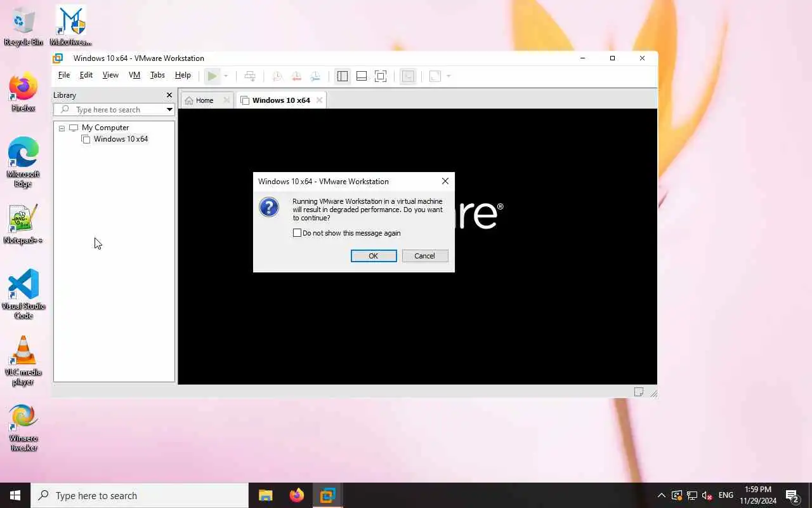Click the VMware Workstation title bar icon

coord(58,58)
